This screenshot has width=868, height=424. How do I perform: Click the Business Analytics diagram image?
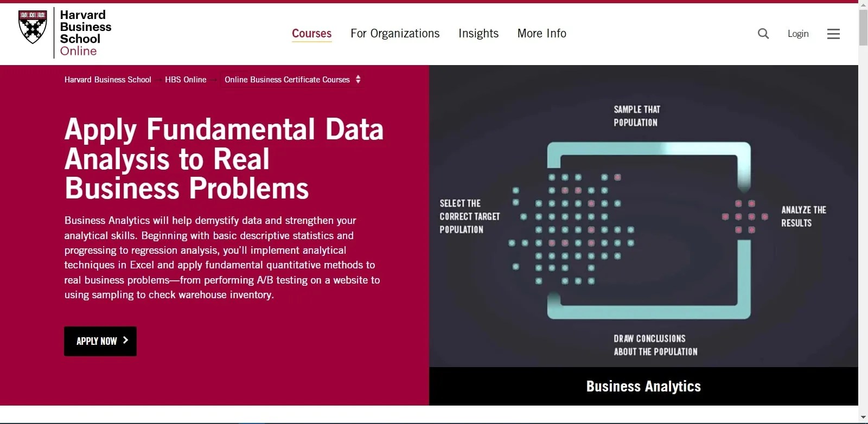643,216
